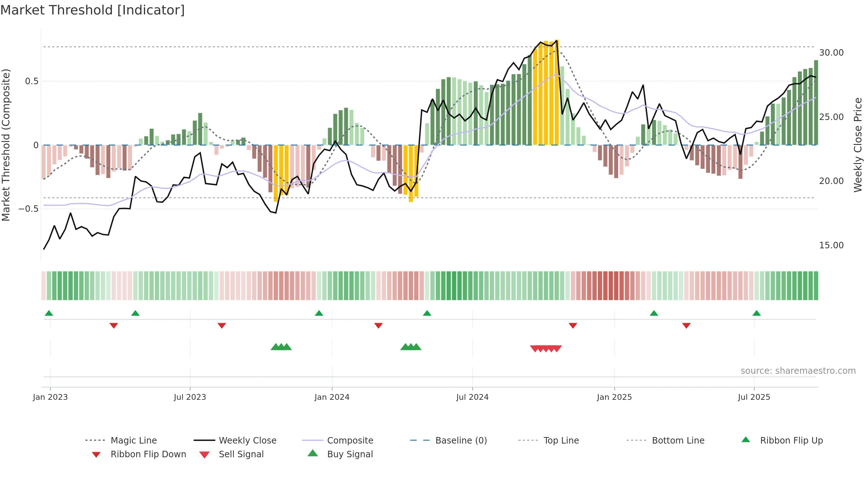Click the red triangle icon beside Ribbon Flip Down

tap(96, 455)
